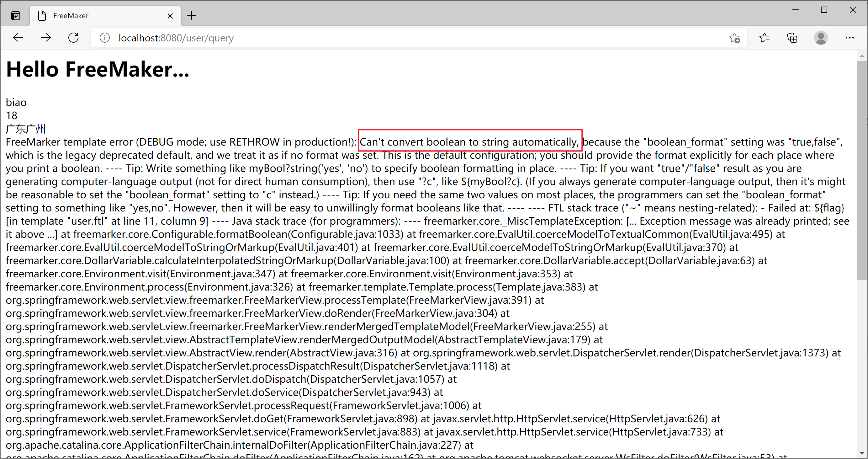The height and width of the screenshot is (459, 868).
Task: View site information icon
Action: pyautogui.click(x=105, y=38)
